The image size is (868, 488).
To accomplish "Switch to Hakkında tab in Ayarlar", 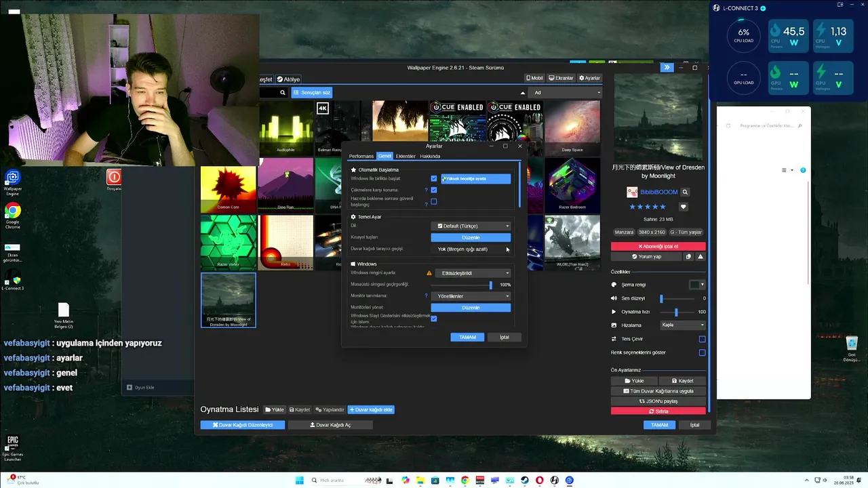I will [430, 156].
